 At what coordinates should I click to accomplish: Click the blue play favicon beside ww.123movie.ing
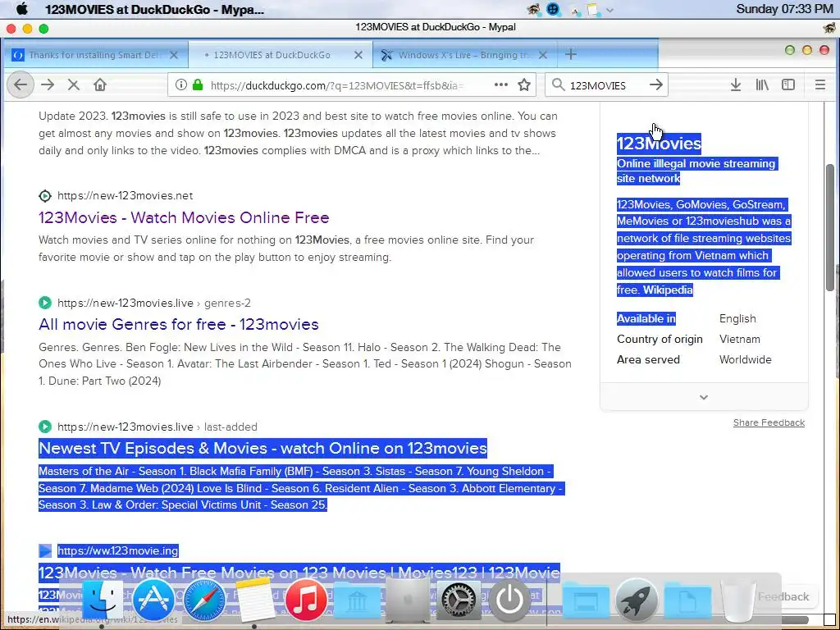45,550
